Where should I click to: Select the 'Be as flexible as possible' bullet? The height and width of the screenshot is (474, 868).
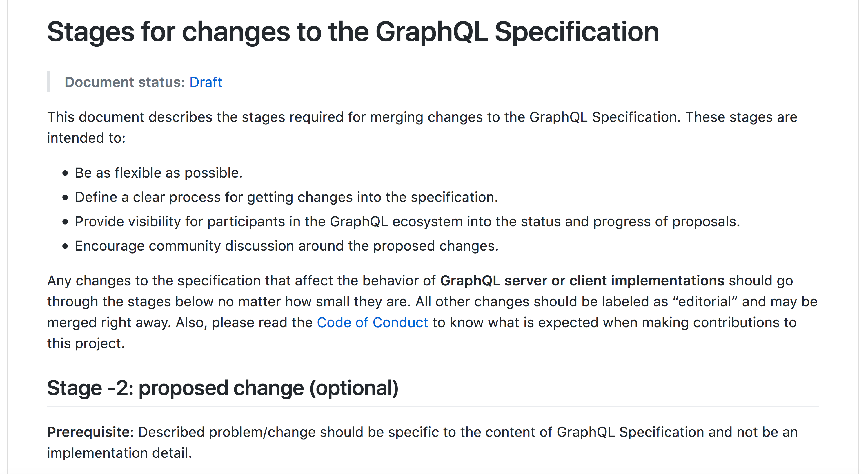(159, 173)
